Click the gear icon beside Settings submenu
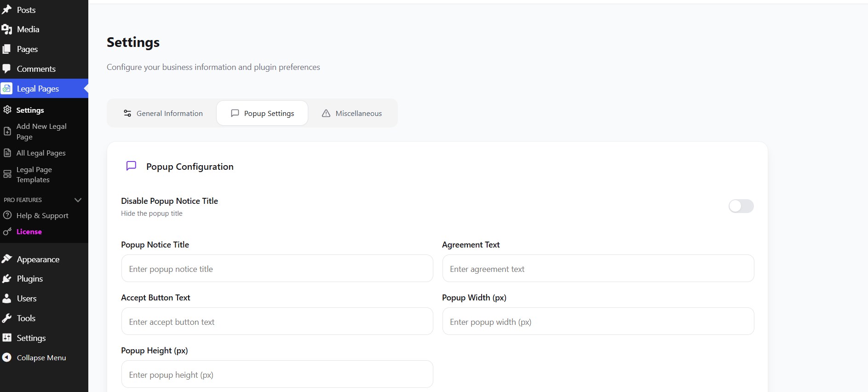This screenshot has height=392, width=868. coord(7,110)
